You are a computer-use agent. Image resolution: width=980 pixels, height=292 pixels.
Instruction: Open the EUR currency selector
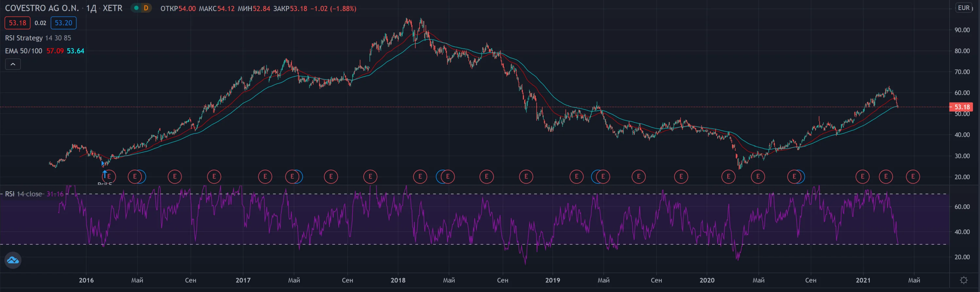coord(964,8)
